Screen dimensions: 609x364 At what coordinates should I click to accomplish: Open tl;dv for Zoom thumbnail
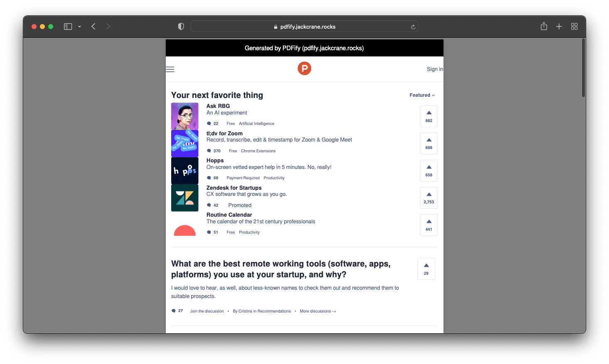click(x=185, y=144)
